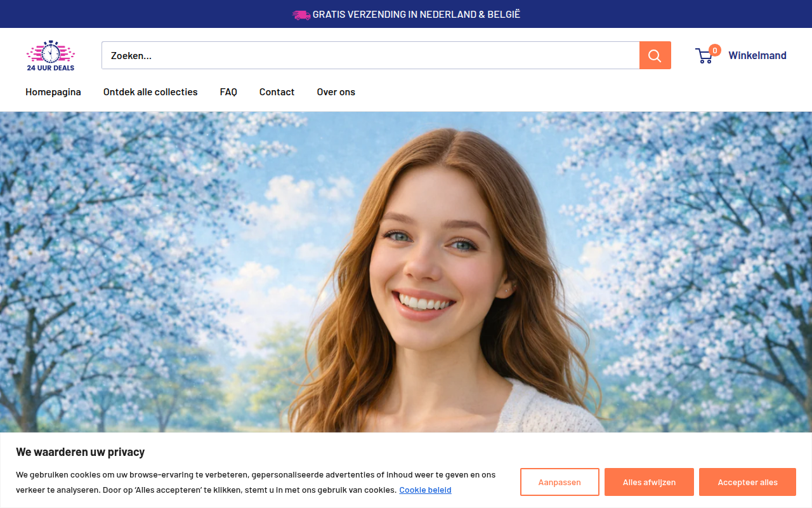This screenshot has height=508, width=812.
Task: Click the Aanpassen cookie button
Action: pyautogui.click(x=560, y=482)
